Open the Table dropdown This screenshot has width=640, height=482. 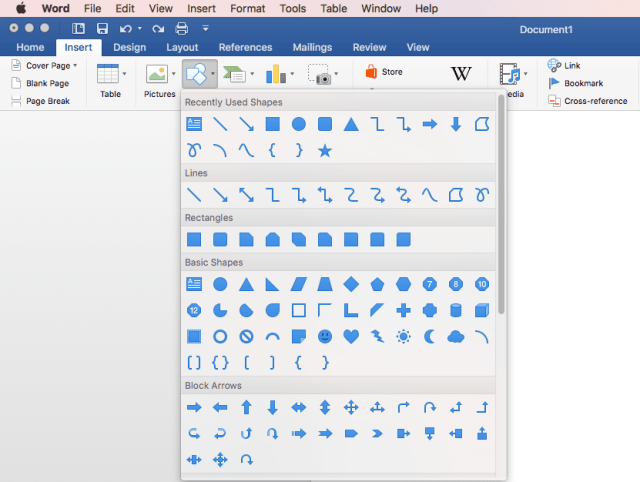(124, 74)
